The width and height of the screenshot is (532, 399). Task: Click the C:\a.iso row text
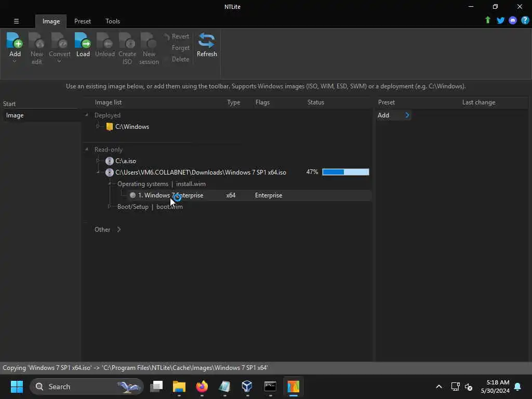(x=126, y=161)
